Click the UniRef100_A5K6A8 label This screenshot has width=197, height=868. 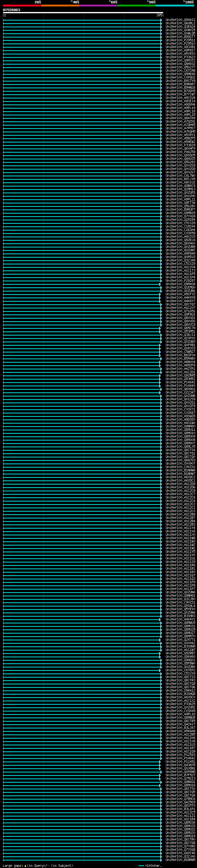180,731
